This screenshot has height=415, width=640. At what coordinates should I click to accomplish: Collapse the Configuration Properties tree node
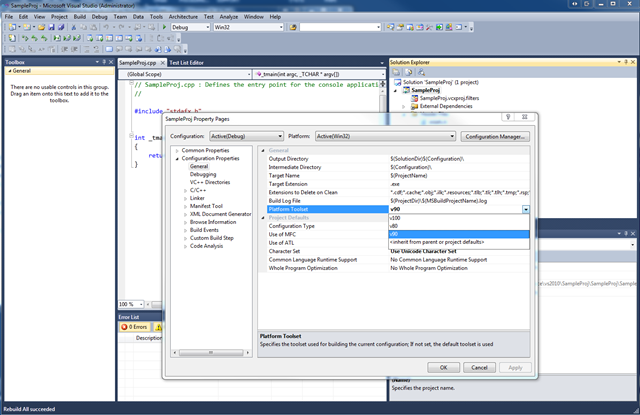[x=177, y=159]
